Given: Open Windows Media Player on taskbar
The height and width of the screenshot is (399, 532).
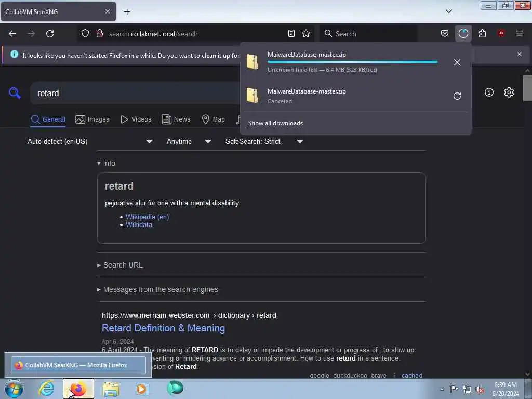Looking at the screenshot, I should click(x=141, y=389).
